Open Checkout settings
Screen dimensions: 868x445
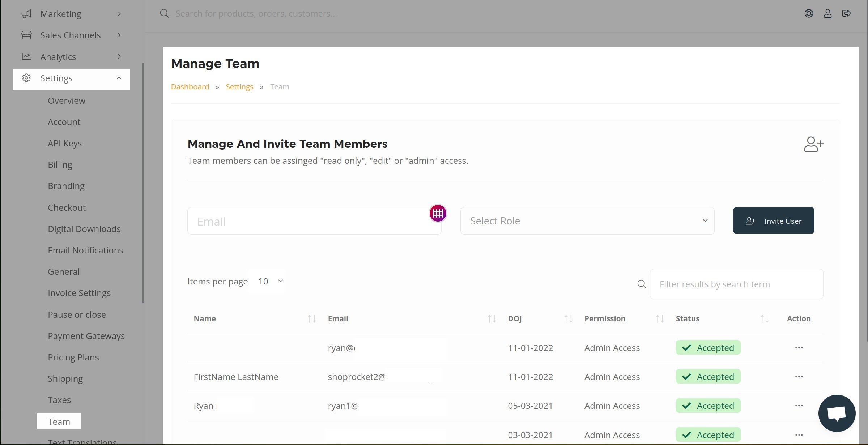pyautogui.click(x=67, y=207)
